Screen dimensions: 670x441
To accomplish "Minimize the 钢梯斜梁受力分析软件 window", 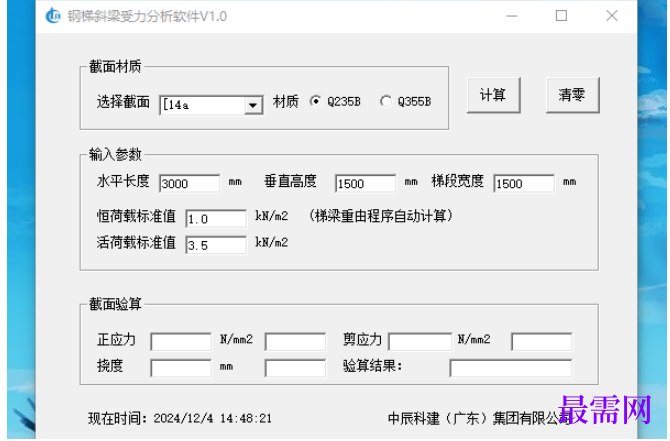I will (x=512, y=16).
